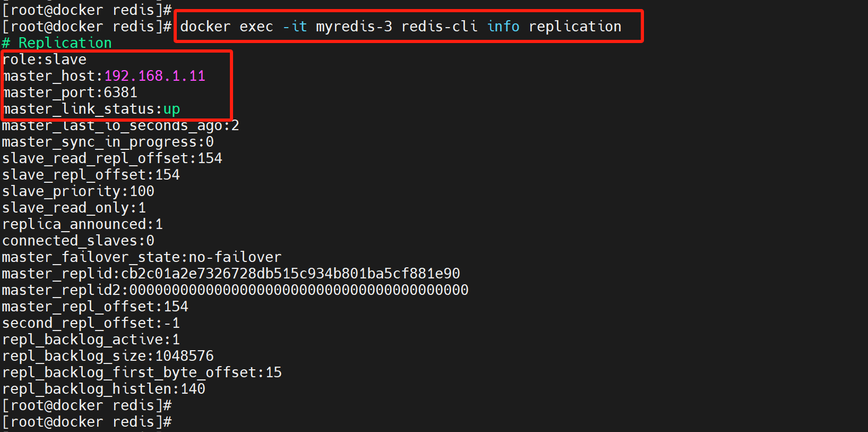This screenshot has height=432, width=868.
Task: Click the master host IP 192.168.1.11
Action: pos(154,76)
